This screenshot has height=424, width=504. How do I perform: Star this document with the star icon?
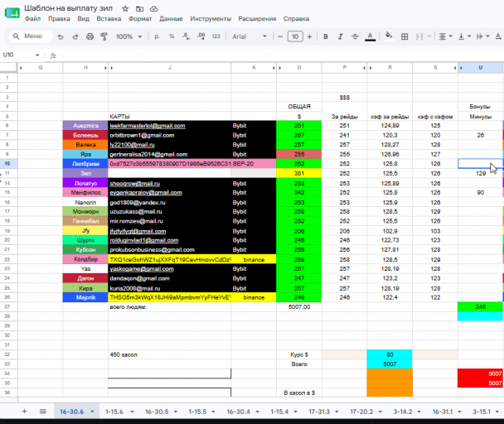point(125,8)
